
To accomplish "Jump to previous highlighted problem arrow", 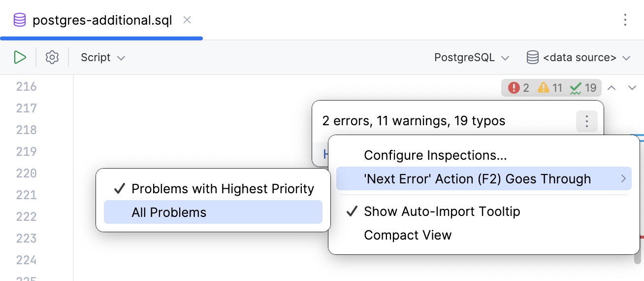I will (x=612, y=88).
